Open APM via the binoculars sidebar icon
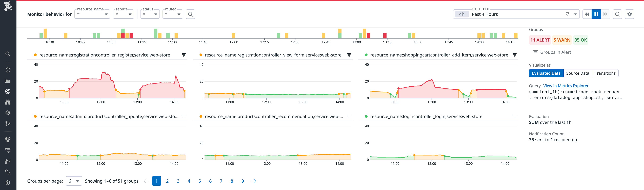Viewport: 644px width, 190px height. [x=8, y=102]
